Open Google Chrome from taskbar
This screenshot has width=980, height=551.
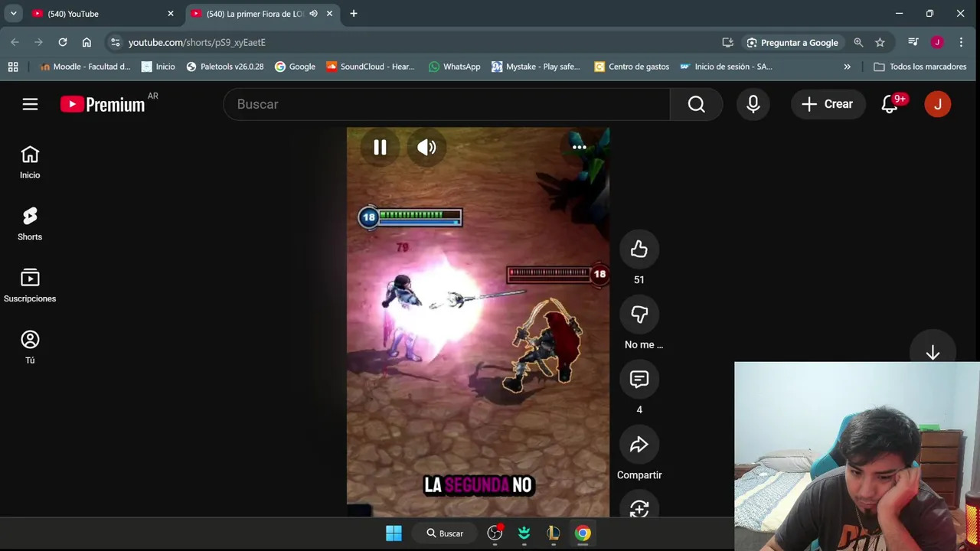point(583,533)
